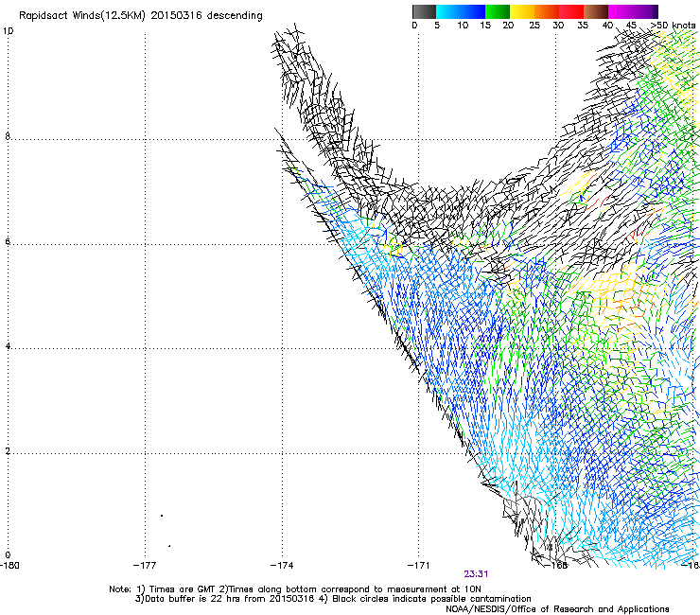Viewport: 700px width, 615px height.
Task: Click the yellow 20–25 knots legend segment
Action: [522, 11]
